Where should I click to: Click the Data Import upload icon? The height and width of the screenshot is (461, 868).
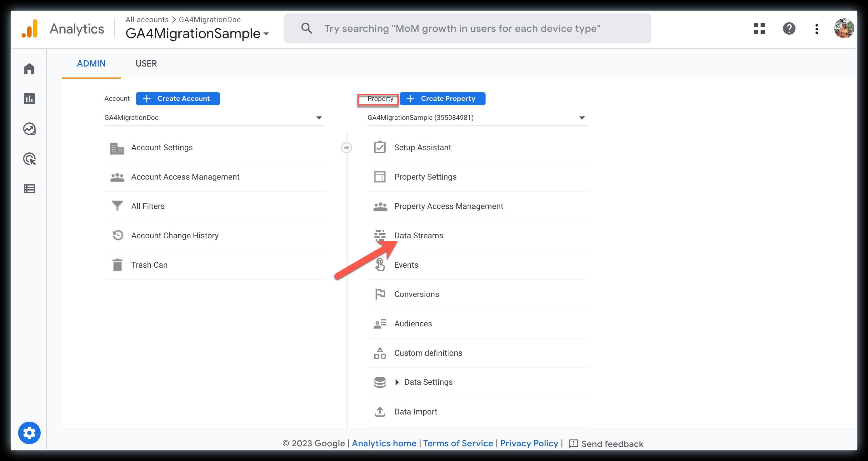pos(380,412)
